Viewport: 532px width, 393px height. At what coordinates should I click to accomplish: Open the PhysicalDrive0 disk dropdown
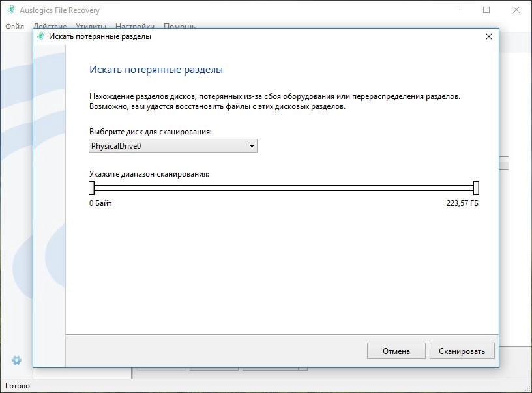point(173,146)
